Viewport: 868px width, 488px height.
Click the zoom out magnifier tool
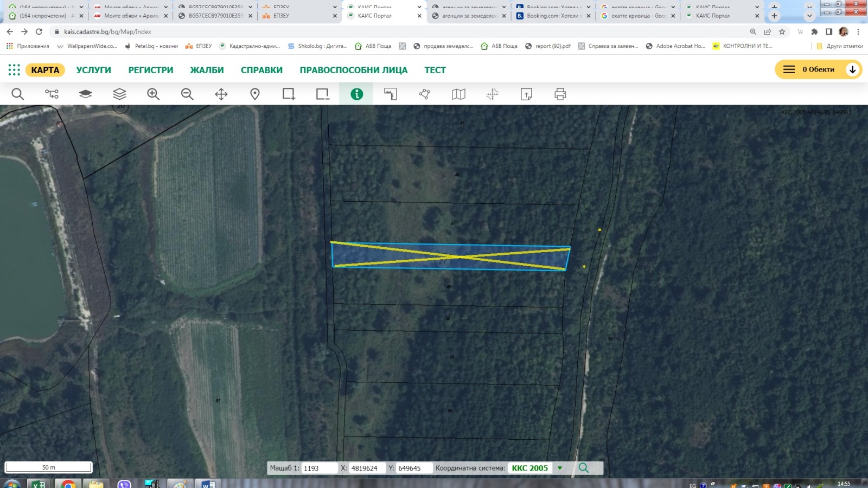click(x=187, y=94)
